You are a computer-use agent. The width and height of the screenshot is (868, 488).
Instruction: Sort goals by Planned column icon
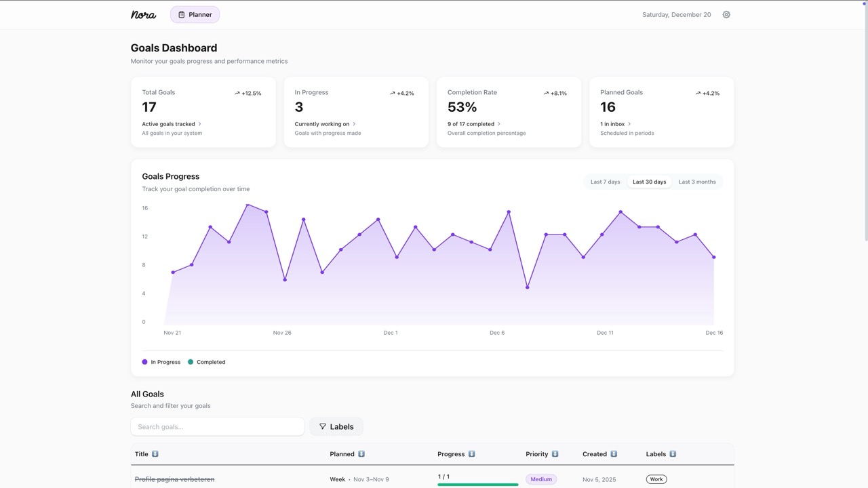(x=361, y=454)
